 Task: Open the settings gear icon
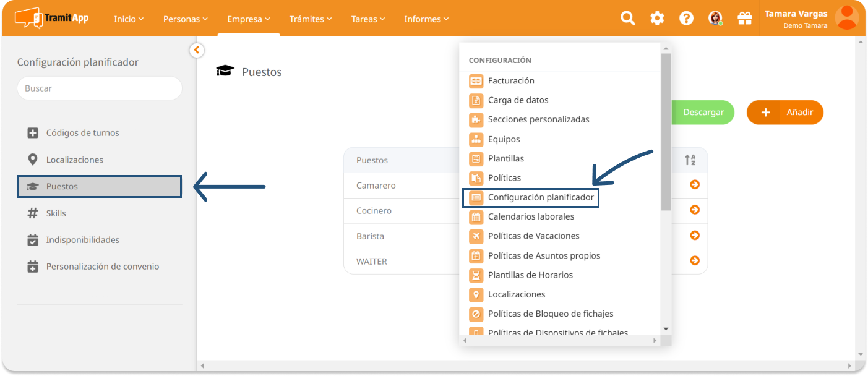click(657, 19)
